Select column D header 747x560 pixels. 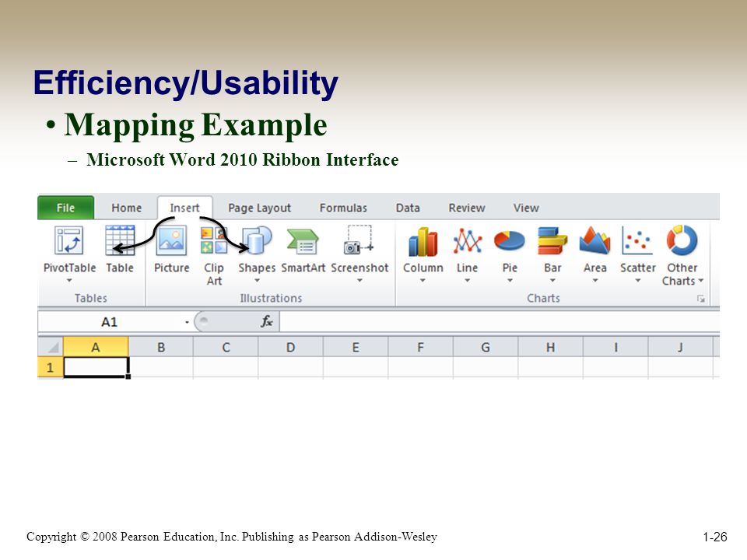pyautogui.click(x=290, y=347)
